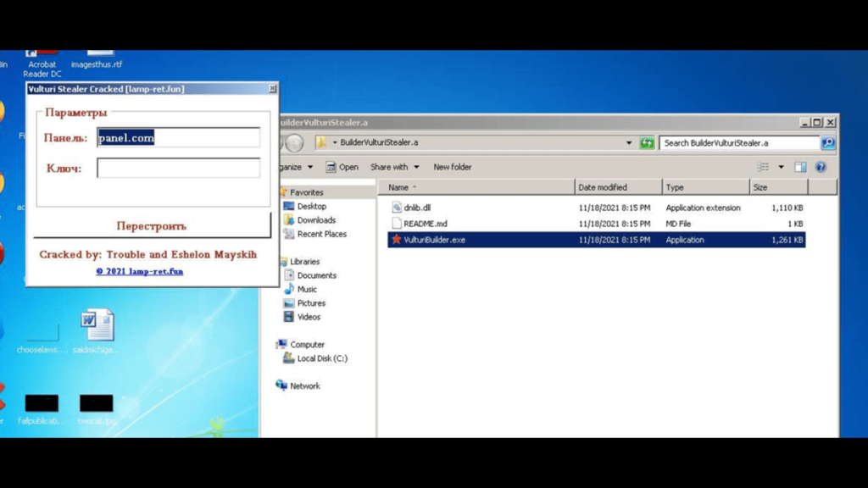Select the dnlib.dll file icon
This screenshot has width=868, height=488.
pyautogui.click(x=397, y=208)
